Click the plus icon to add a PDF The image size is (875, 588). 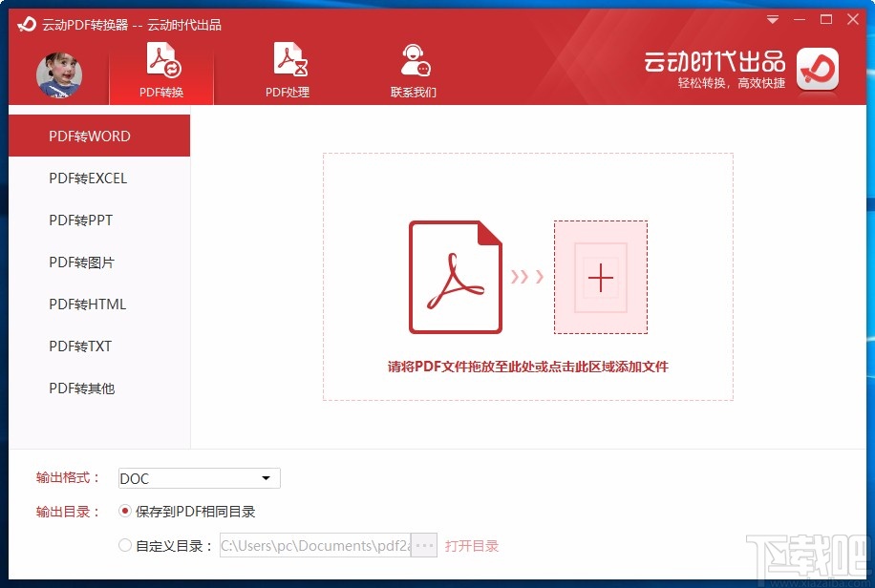pos(600,278)
